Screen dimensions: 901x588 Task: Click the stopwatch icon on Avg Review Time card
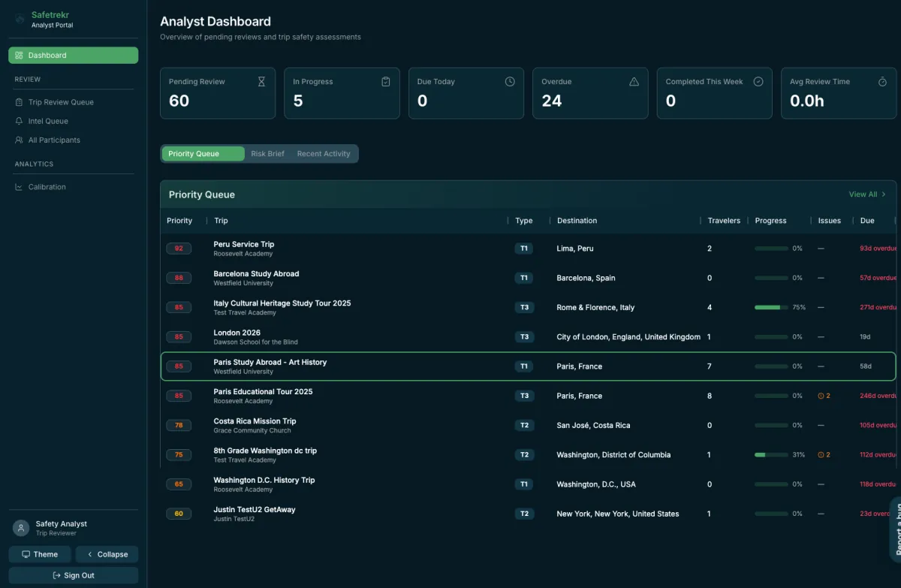pyautogui.click(x=882, y=82)
